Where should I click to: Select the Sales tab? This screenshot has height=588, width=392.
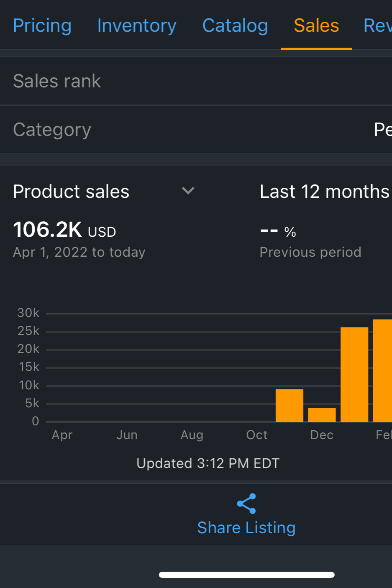316,26
